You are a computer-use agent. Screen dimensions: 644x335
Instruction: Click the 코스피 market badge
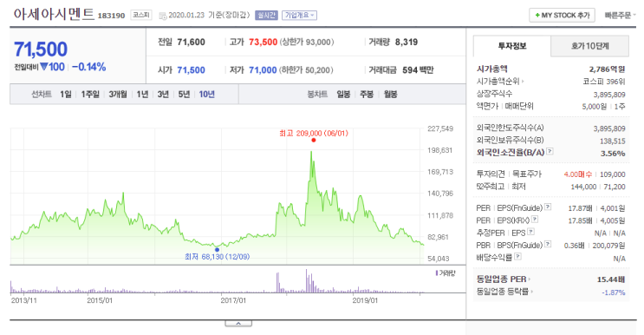click(x=141, y=16)
